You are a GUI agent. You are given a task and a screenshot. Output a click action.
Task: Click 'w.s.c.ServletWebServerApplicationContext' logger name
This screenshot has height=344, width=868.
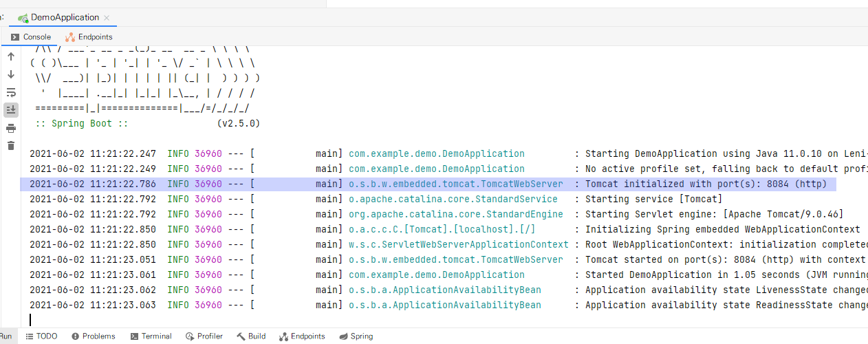[x=459, y=244]
